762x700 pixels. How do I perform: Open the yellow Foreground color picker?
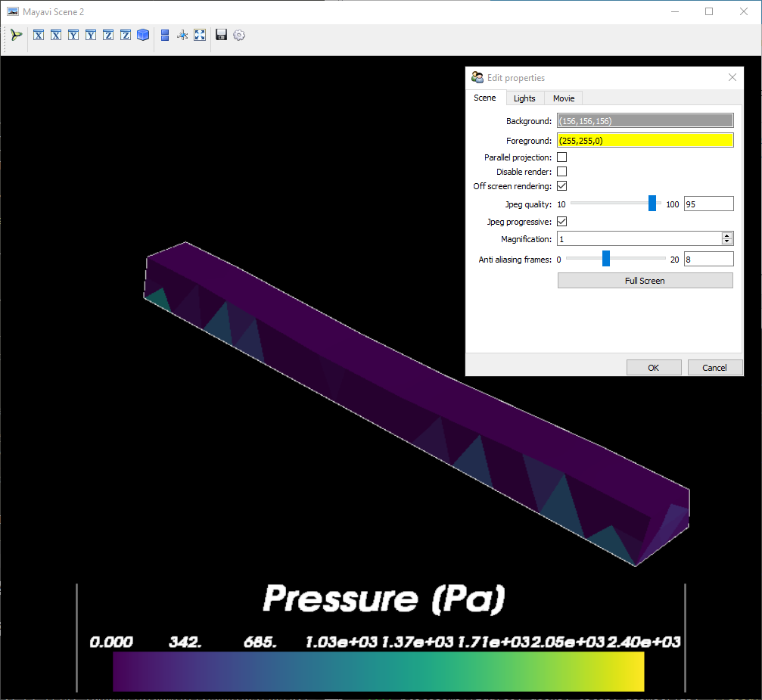click(645, 140)
